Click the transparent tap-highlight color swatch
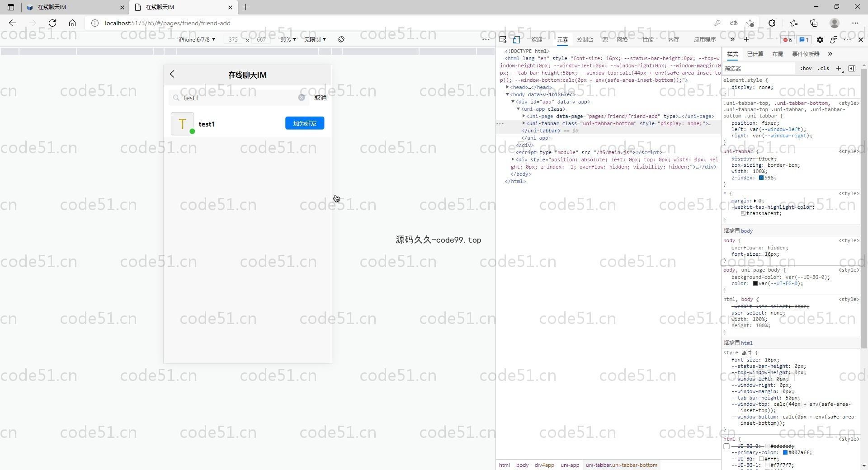The image size is (868, 470). pos(743,214)
